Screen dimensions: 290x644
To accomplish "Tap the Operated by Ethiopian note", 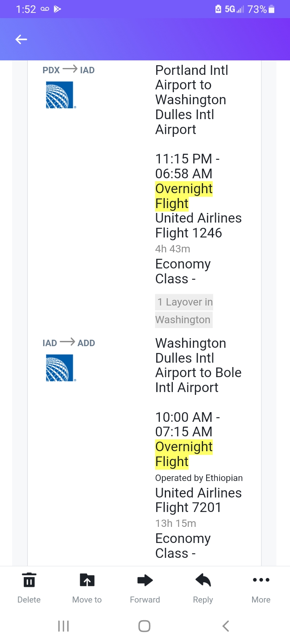I will click(x=199, y=478).
